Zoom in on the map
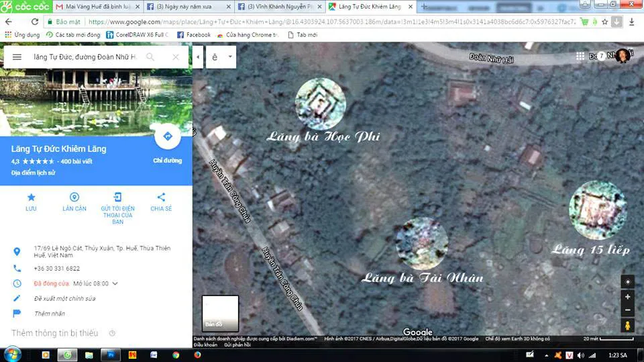 click(x=628, y=297)
